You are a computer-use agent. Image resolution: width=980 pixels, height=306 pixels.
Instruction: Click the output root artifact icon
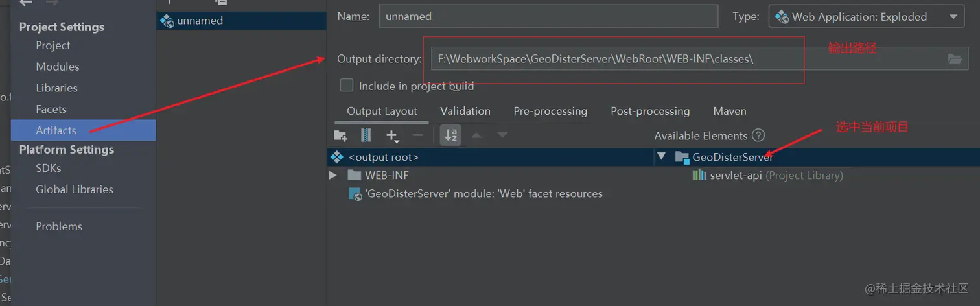(336, 157)
